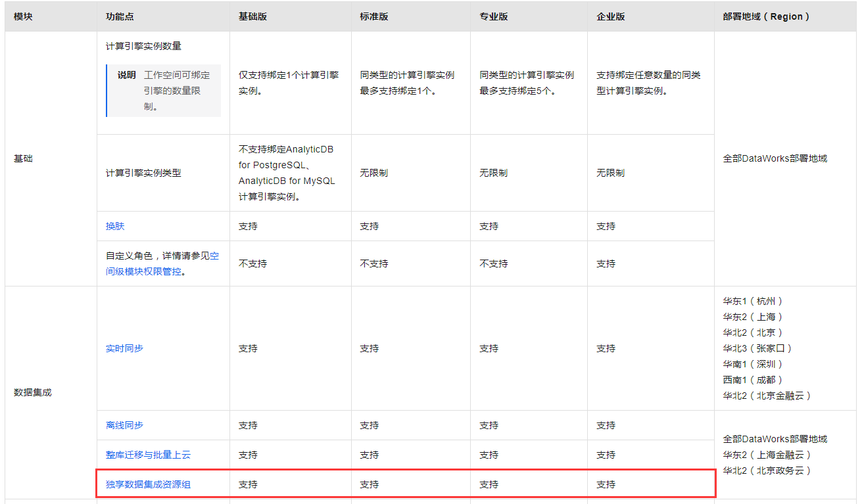
Task: Click the region 华北2（北京政务云）
Action: (x=767, y=470)
